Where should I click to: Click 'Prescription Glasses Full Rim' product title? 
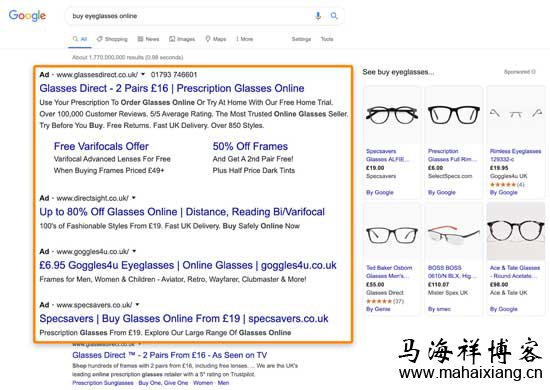click(452, 155)
